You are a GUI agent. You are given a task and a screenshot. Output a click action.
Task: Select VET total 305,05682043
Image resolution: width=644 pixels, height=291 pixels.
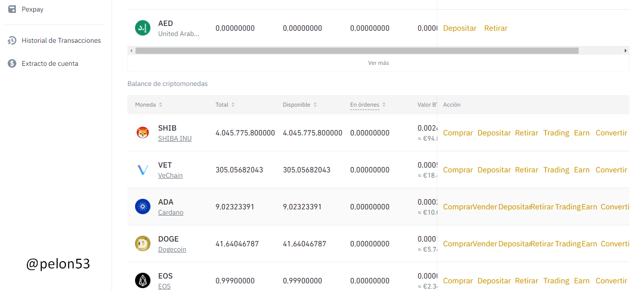click(x=239, y=170)
